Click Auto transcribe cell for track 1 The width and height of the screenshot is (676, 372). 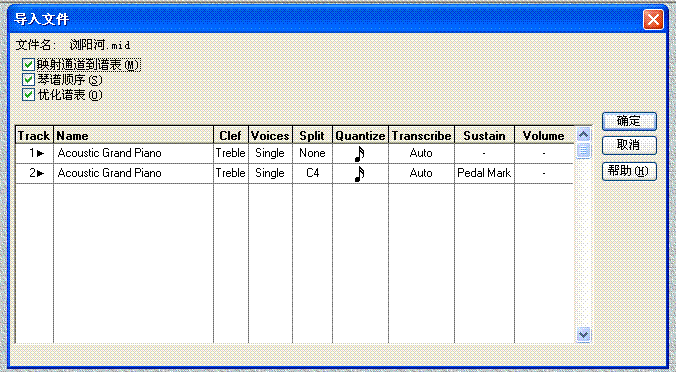421,153
